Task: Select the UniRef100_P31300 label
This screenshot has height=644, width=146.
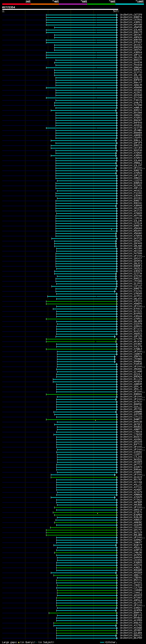Action: click(131, 291)
